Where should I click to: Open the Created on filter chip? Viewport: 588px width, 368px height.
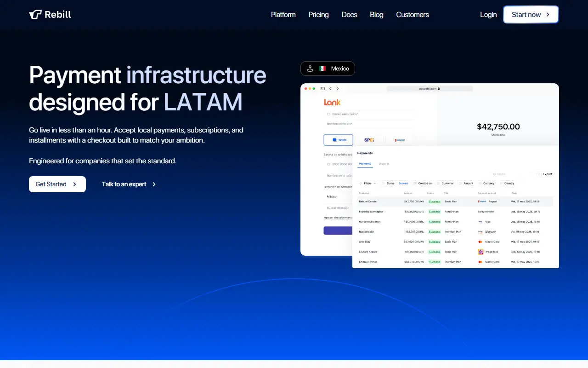(423, 184)
